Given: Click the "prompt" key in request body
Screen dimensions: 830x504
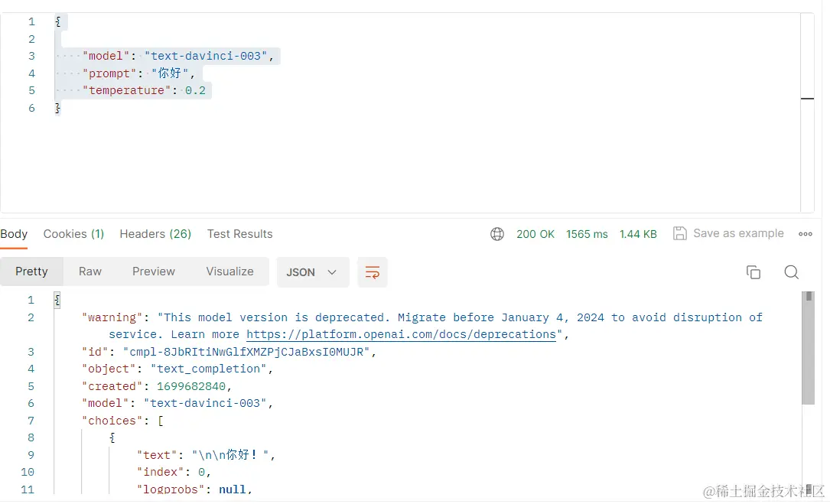Looking at the screenshot, I should [x=109, y=73].
